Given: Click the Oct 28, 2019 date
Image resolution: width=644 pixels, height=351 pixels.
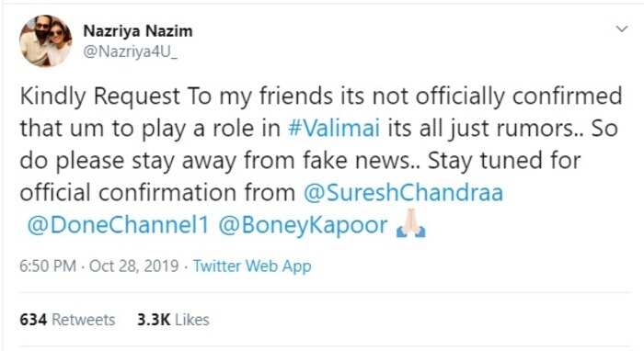Looking at the screenshot, I should pyautogui.click(x=134, y=266).
